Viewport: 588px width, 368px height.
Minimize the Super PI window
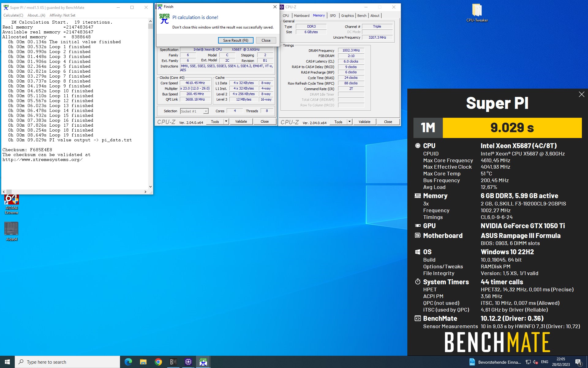(118, 7)
